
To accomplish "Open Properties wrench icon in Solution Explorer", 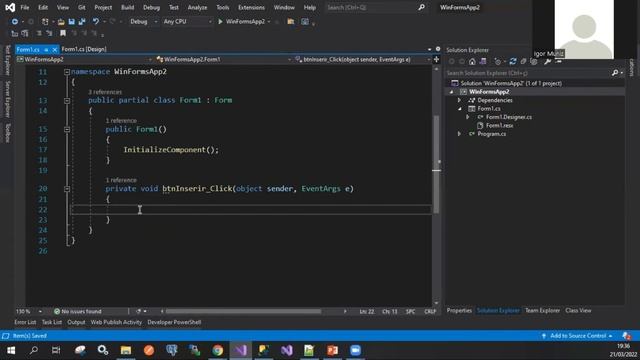I will [x=547, y=62].
